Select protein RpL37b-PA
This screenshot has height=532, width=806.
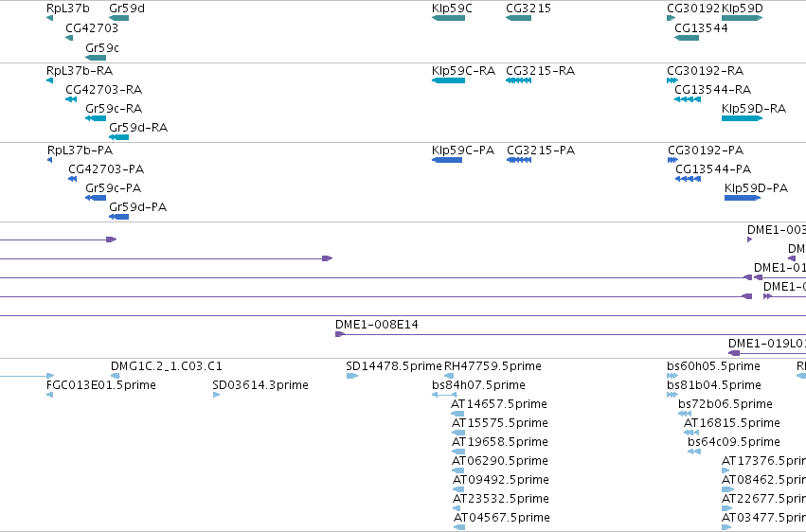(50, 160)
